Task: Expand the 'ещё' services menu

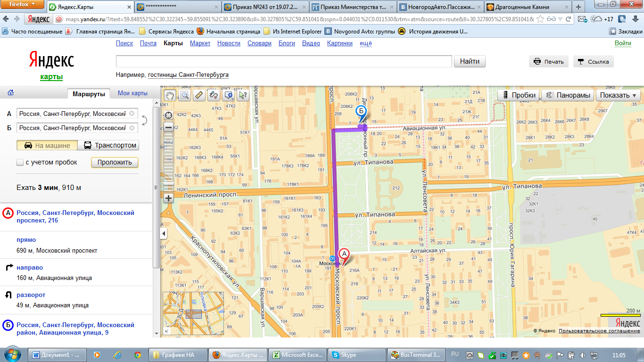Action: click(366, 43)
